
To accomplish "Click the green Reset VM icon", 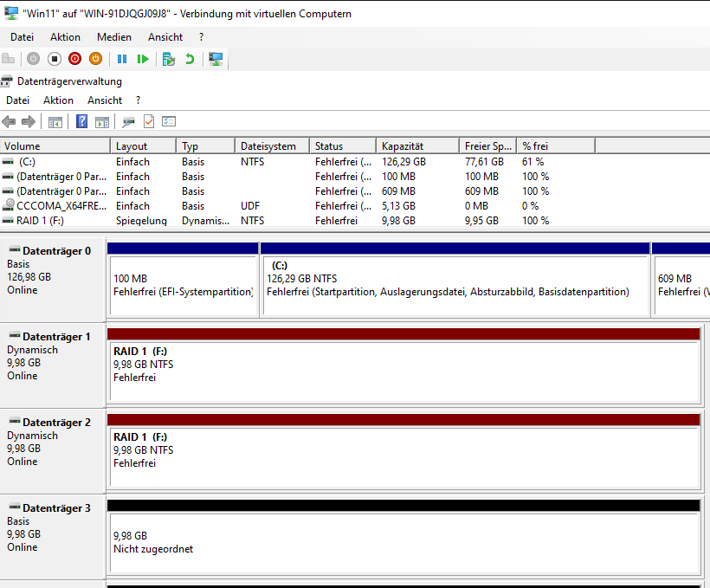I will pos(143,59).
